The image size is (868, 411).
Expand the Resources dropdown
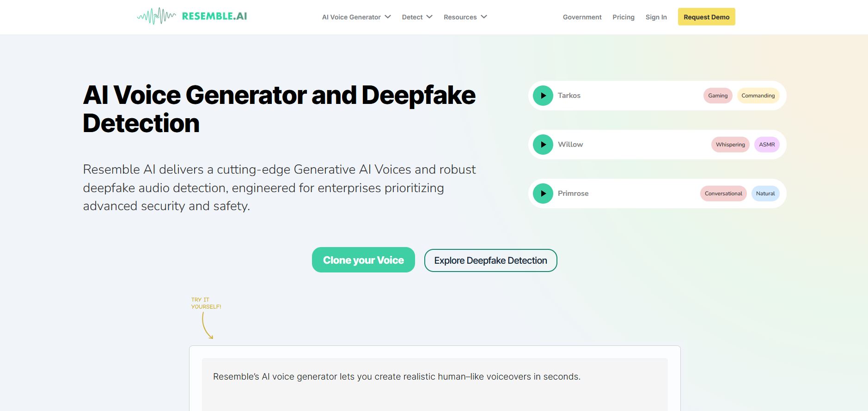(465, 17)
